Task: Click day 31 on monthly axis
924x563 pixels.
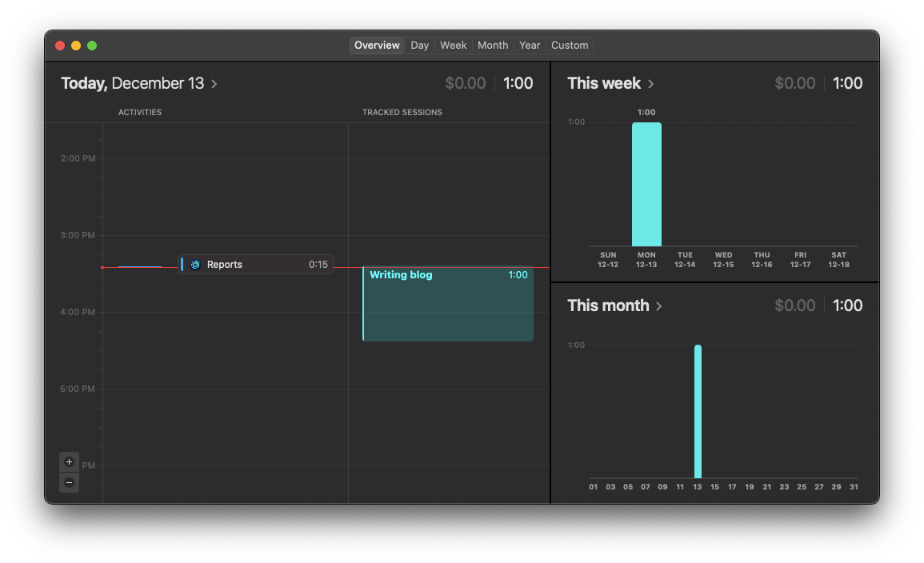Action: pyautogui.click(x=854, y=487)
